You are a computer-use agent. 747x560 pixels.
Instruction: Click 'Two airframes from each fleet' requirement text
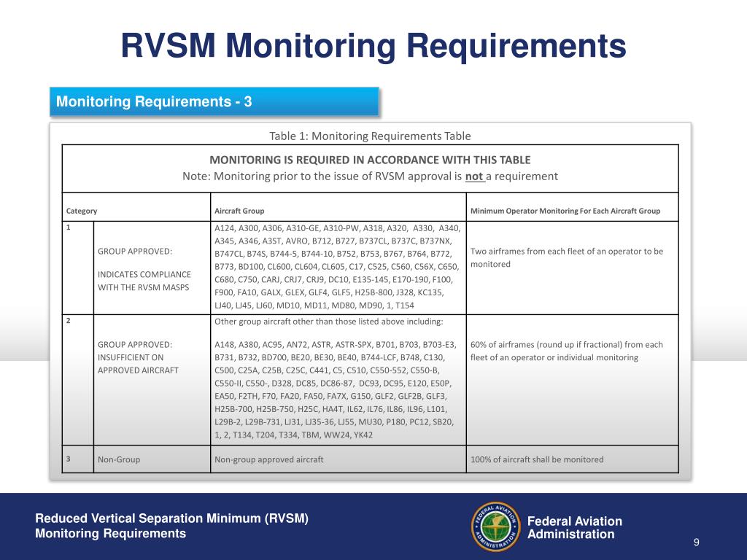pos(566,257)
